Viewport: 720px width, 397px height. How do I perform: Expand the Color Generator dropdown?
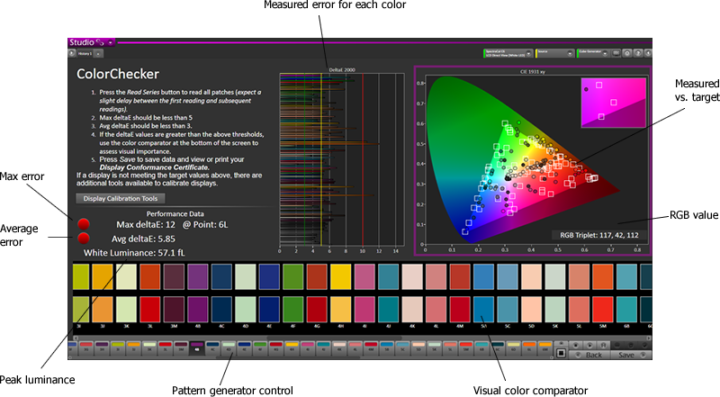pos(593,53)
